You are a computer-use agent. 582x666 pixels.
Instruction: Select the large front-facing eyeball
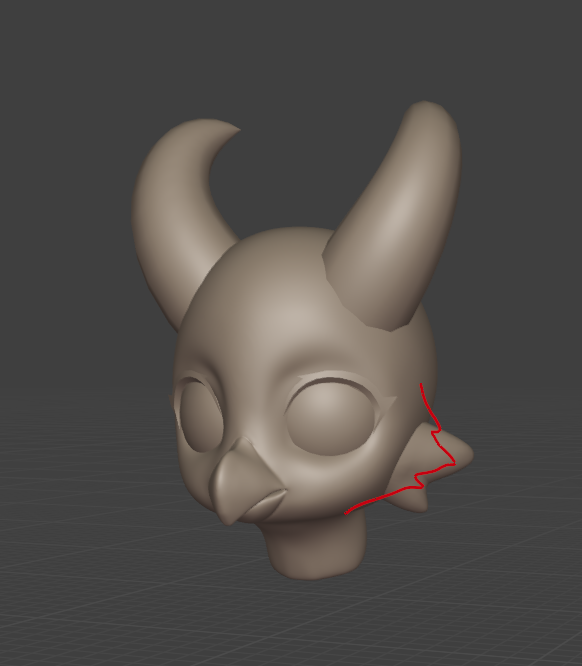[331, 417]
